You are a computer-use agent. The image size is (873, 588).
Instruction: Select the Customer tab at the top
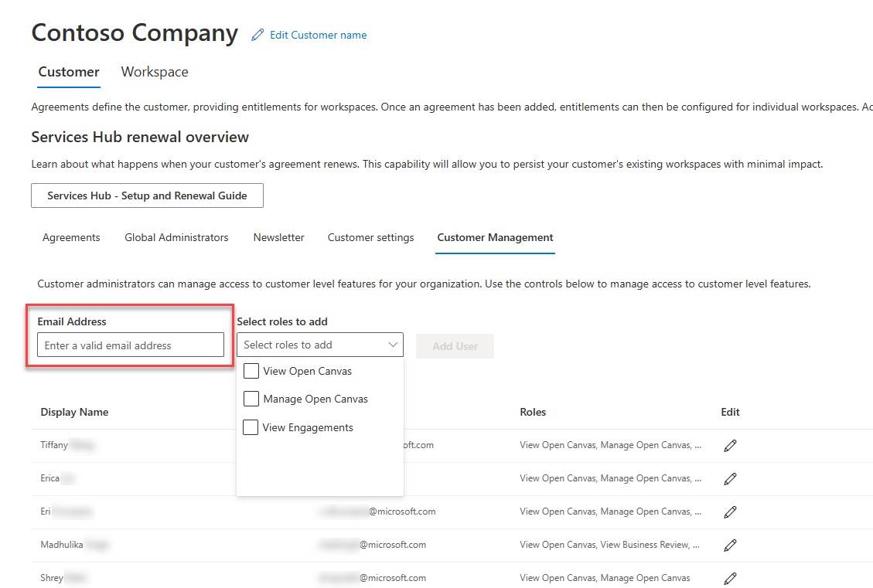(x=69, y=72)
